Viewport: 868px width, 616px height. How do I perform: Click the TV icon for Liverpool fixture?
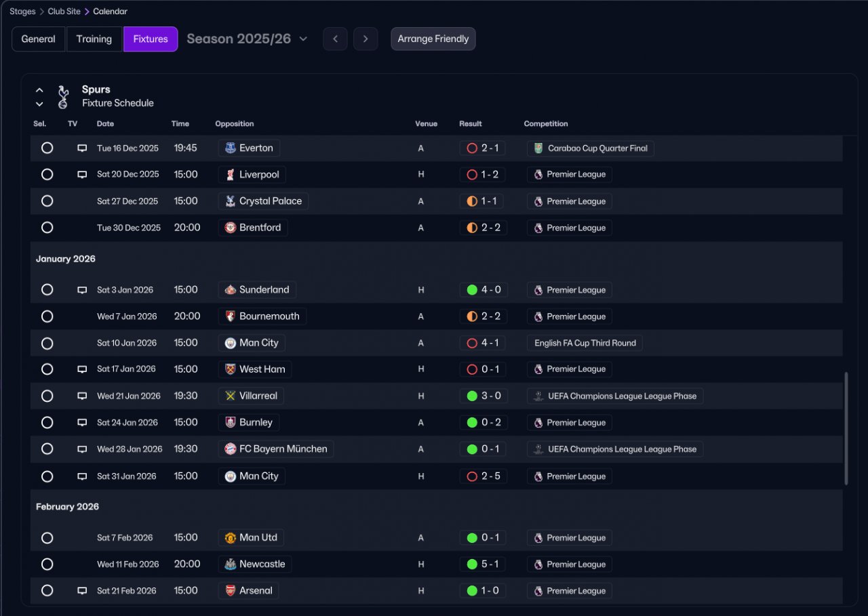82,175
